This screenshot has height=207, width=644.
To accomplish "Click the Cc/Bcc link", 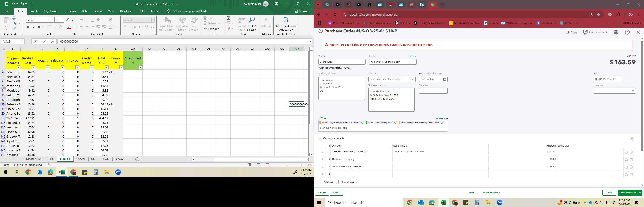I will (x=412, y=56).
